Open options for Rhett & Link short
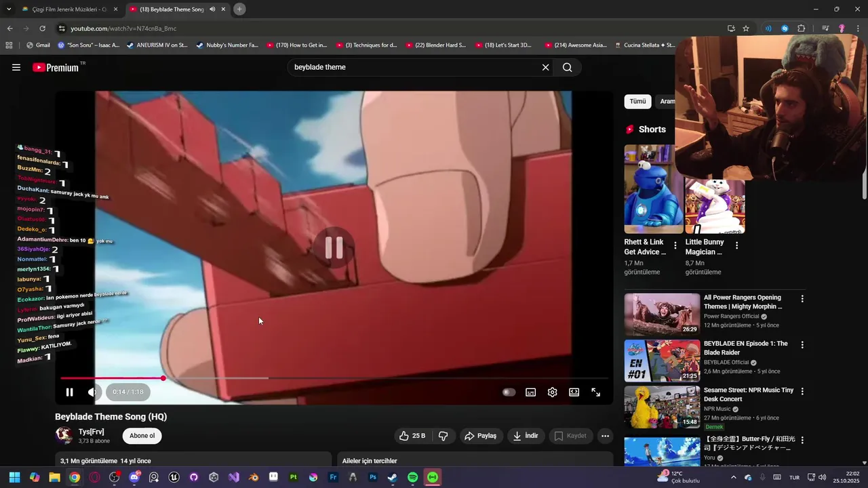 (x=675, y=245)
